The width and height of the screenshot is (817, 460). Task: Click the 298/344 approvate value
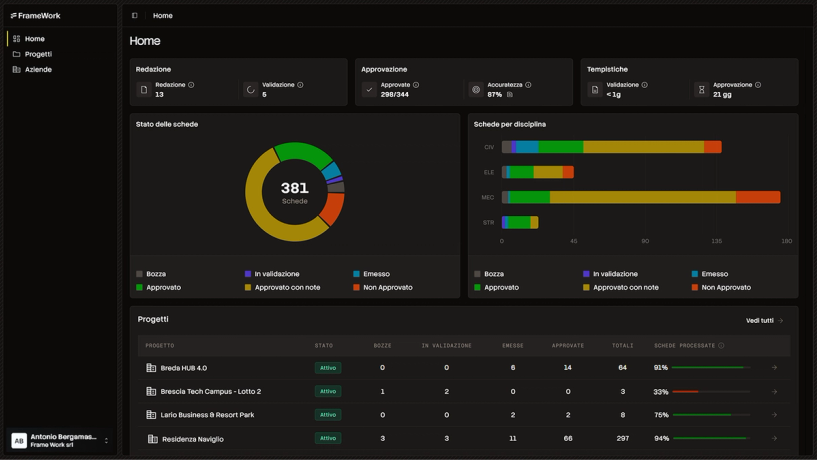(x=394, y=95)
